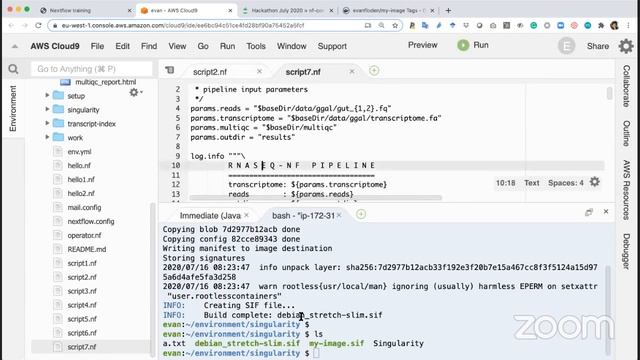The width and height of the screenshot is (640, 360).
Task: Open the Preview option
Action: tap(422, 45)
